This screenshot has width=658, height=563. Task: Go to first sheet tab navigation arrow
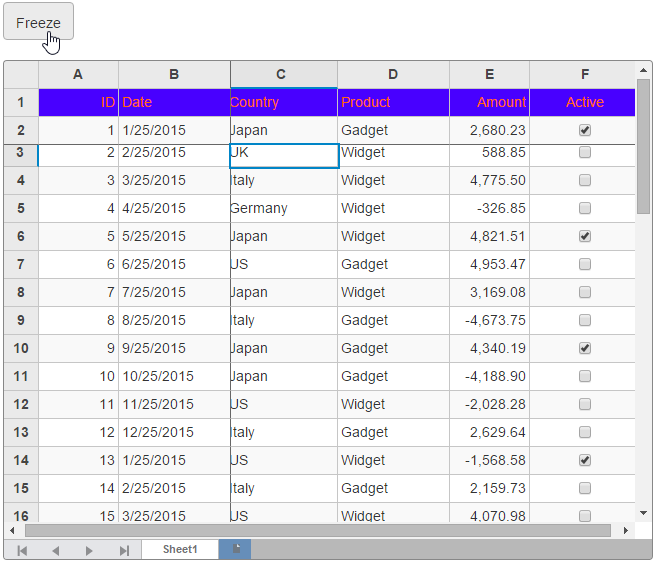tap(22, 550)
